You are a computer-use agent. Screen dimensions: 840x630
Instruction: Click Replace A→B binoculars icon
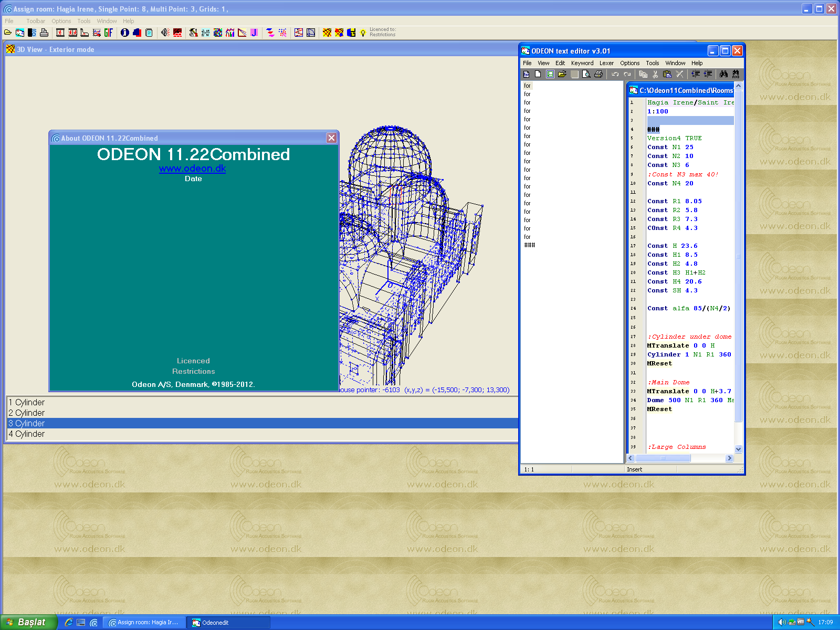click(x=736, y=74)
